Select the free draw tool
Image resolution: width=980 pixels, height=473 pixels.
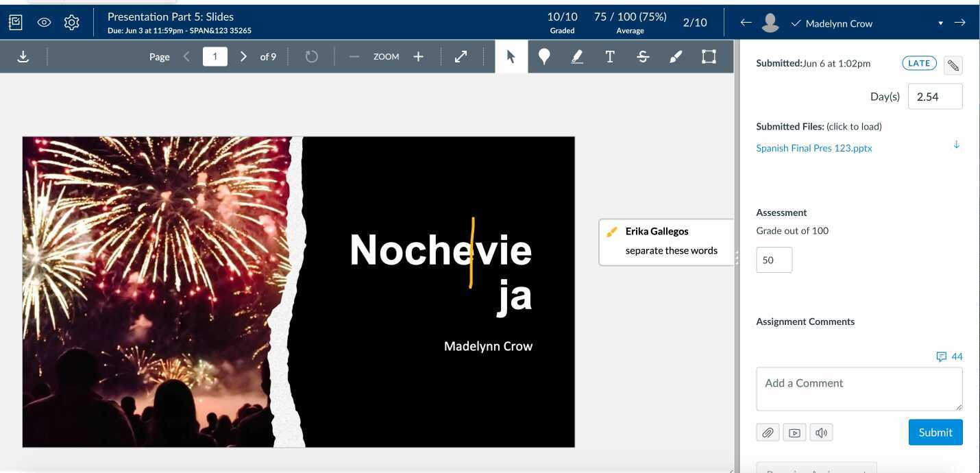pyautogui.click(x=676, y=56)
